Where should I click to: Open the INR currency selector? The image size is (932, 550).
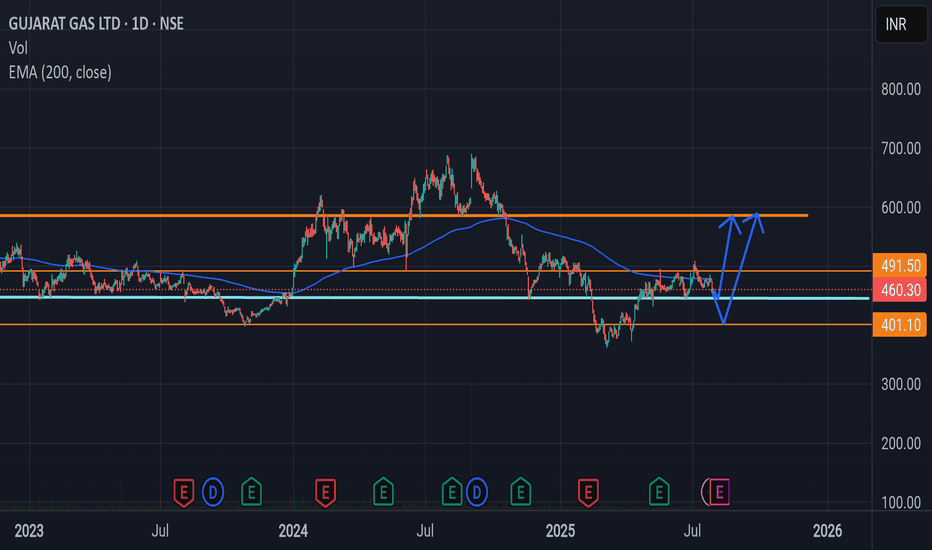point(900,24)
